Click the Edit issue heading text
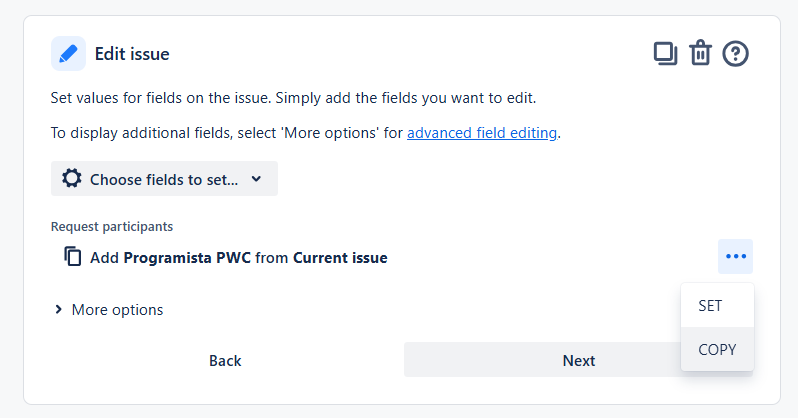This screenshot has height=418, width=798. click(132, 54)
